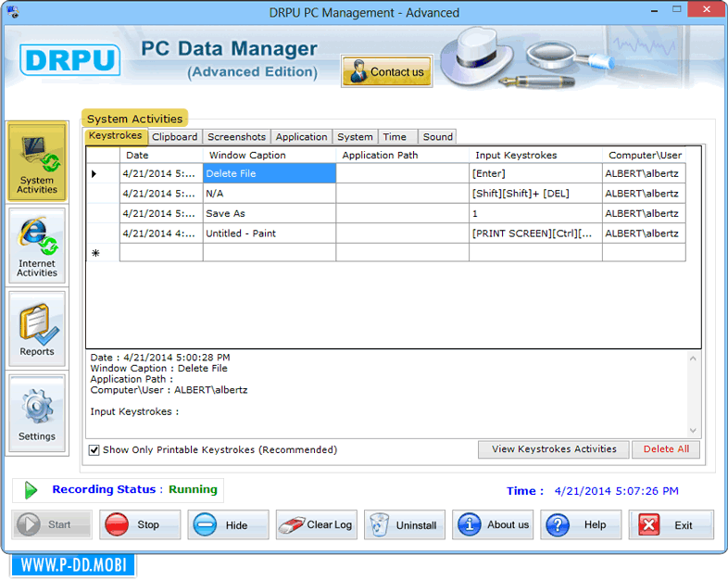
Task: Click the Application Path column header
Action: pos(403,155)
